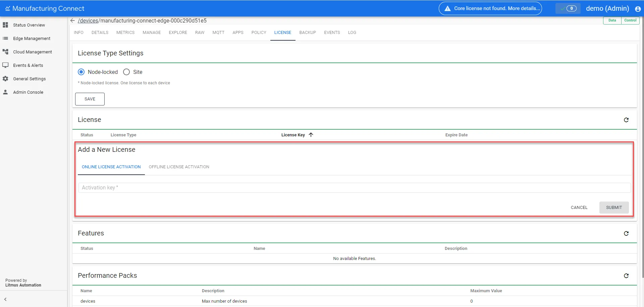Refresh the Features section
The image size is (644, 307).
tap(626, 233)
